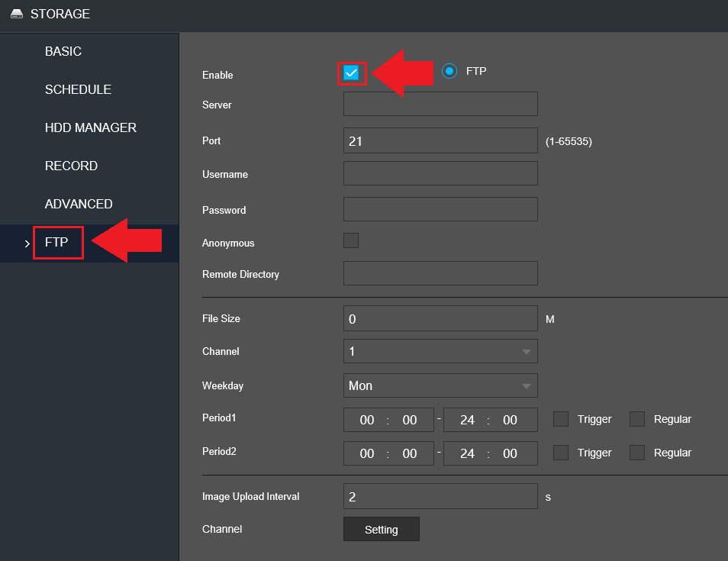The image size is (728, 561).
Task: Uncheck the Enable checkbox
Action: (x=351, y=73)
